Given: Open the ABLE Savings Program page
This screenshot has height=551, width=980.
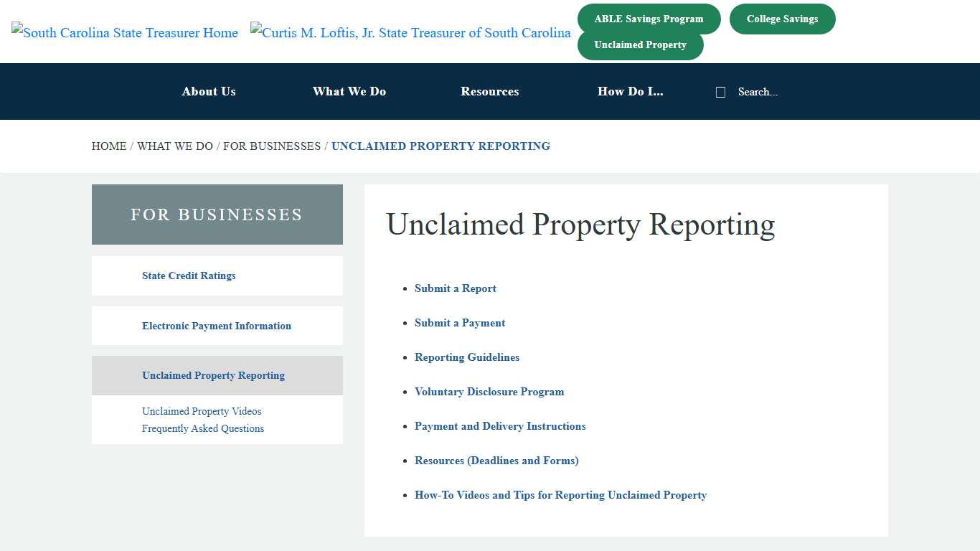Looking at the screenshot, I should (x=649, y=19).
